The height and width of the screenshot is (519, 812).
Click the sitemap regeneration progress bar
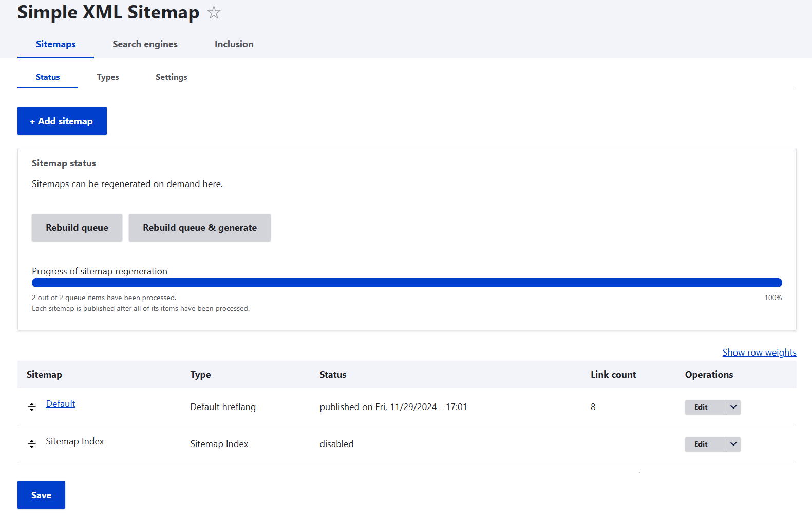[407, 283]
